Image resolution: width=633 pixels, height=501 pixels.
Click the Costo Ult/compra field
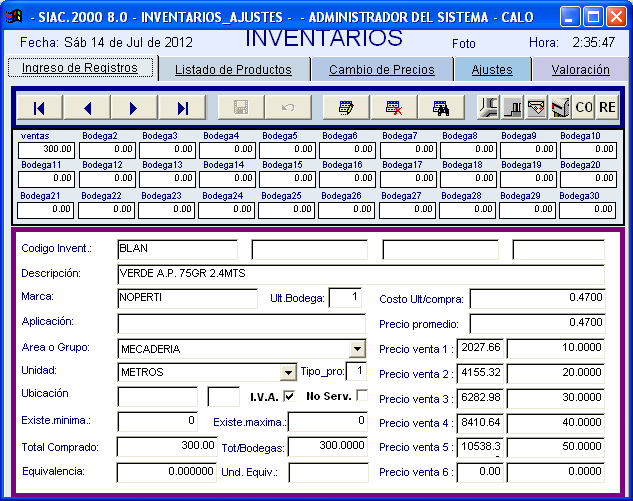point(537,298)
